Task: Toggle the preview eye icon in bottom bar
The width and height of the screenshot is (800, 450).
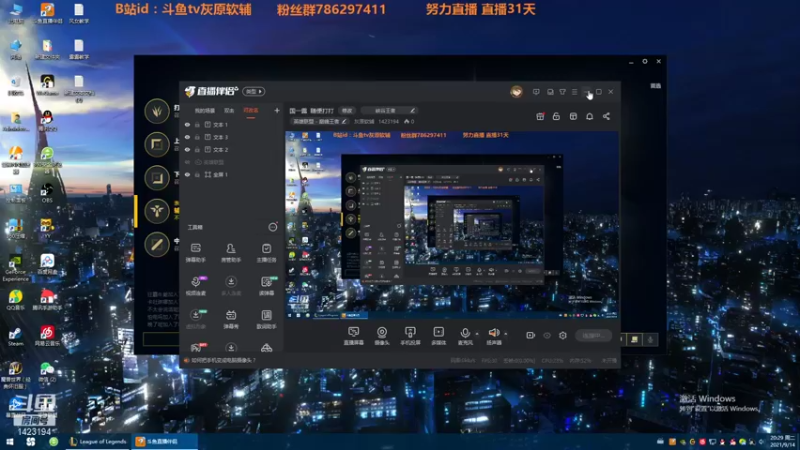Action: coord(547,335)
